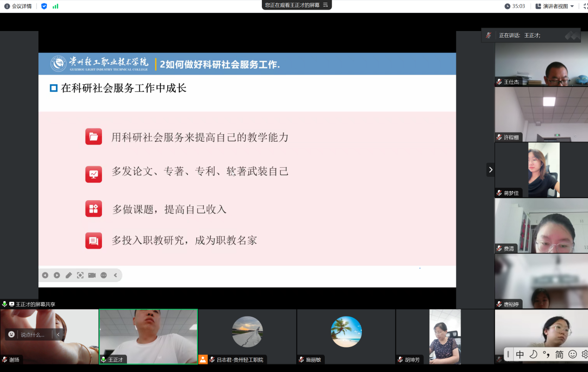Click the blue security shield icon

[x=44, y=6]
